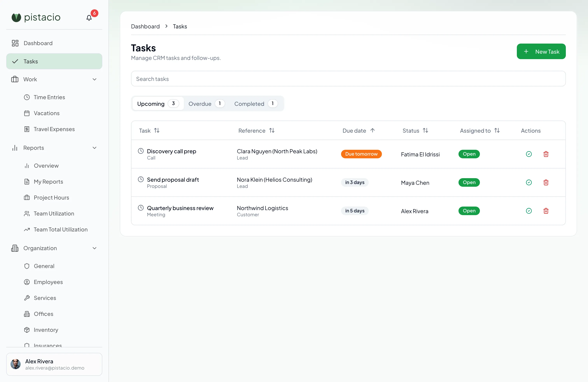
Task: Open the notifications bell icon
Action: pos(89,18)
